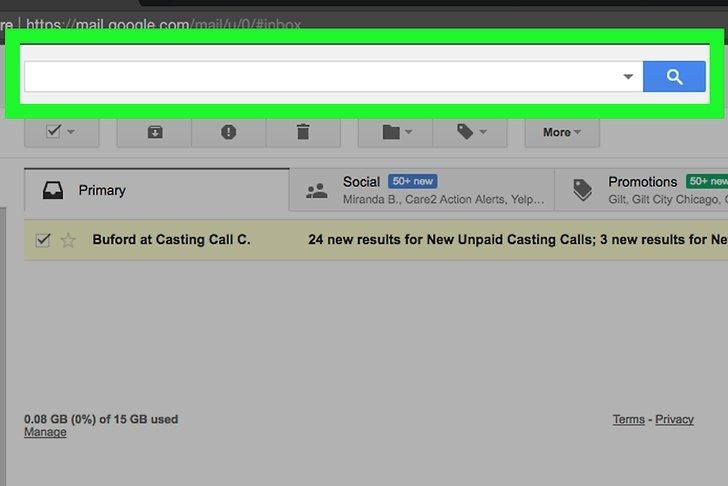The image size is (728, 486).
Task: Show search options dropdown arrow in search box
Action: pyautogui.click(x=628, y=77)
